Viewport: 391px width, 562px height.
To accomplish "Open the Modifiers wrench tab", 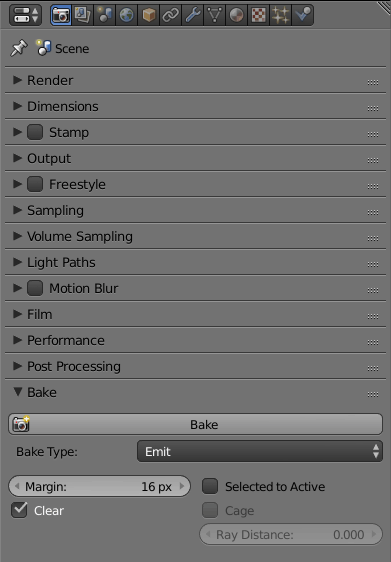I will 193,15.
